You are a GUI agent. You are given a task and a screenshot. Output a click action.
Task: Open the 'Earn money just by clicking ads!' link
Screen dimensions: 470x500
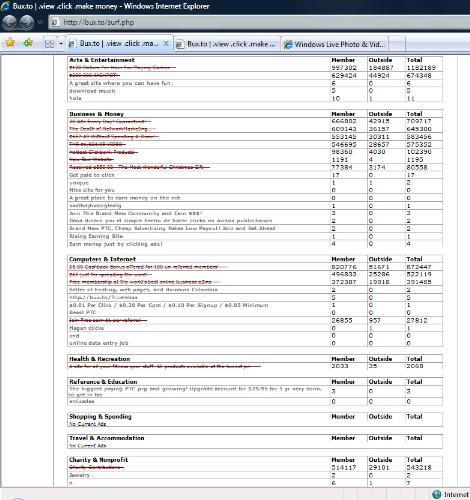point(116,244)
